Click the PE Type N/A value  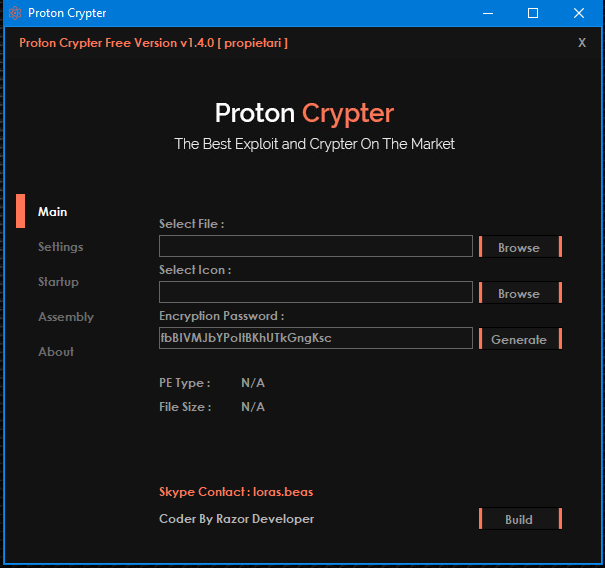253,383
